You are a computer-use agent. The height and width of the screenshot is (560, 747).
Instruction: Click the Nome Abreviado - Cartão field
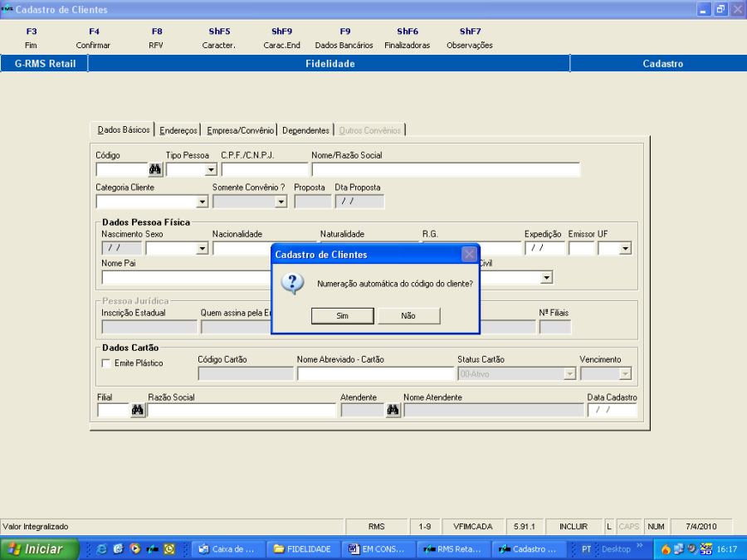375,374
